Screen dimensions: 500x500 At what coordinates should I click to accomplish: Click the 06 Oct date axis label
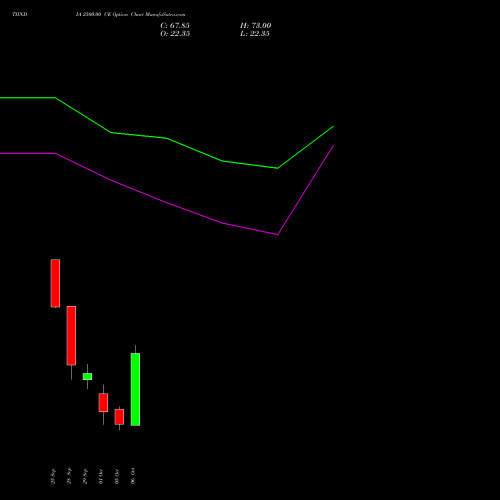(133, 476)
